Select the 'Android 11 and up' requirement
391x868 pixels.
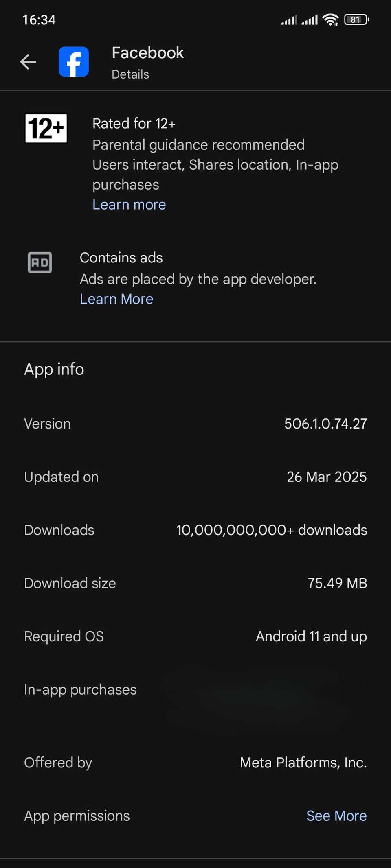[x=311, y=636]
